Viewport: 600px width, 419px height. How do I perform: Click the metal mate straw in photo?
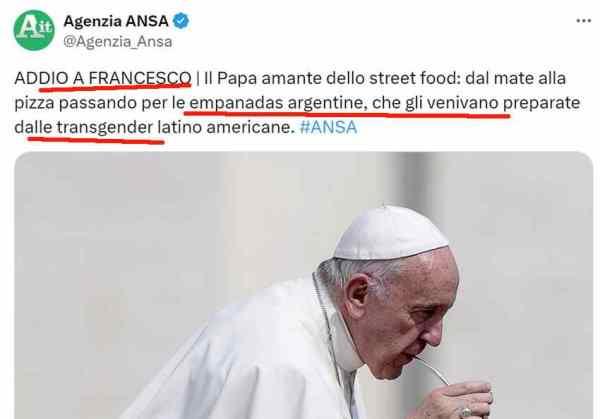[x=432, y=369]
